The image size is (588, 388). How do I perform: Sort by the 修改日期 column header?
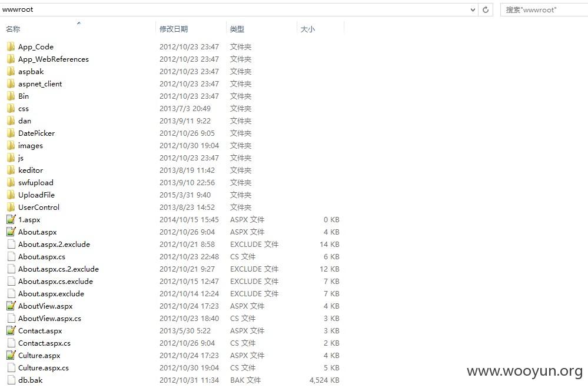point(174,29)
